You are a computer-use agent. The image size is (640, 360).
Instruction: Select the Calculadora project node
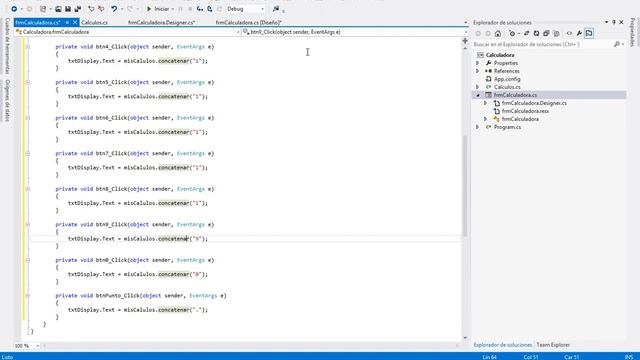pyautogui.click(x=500, y=55)
